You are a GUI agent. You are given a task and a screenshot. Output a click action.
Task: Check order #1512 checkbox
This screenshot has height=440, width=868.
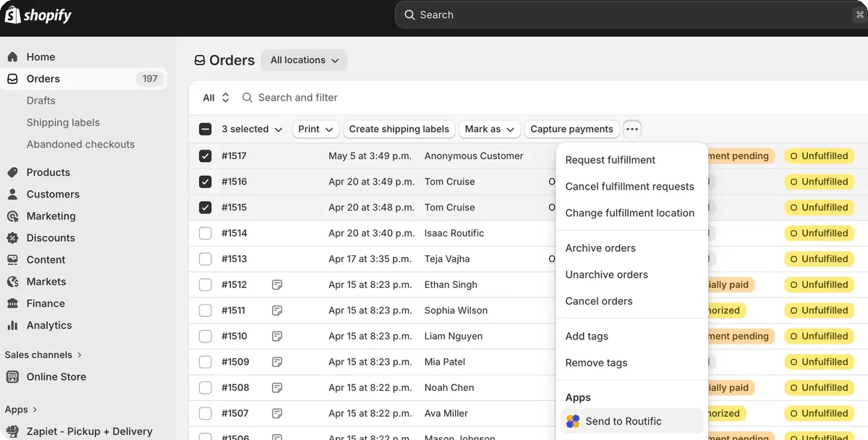click(205, 284)
